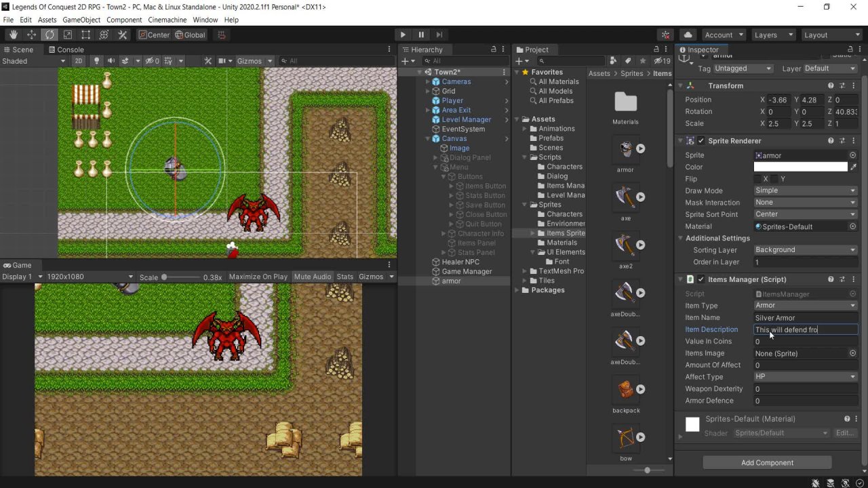Open the Sorting Layer dropdown
Viewport: 868px width, 488px height.
point(805,250)
